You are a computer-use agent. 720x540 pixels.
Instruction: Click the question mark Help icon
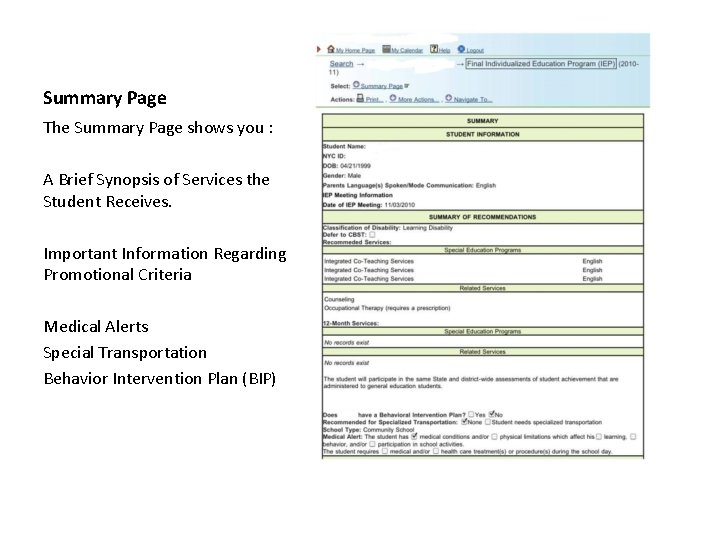click(x=434, y=49)
